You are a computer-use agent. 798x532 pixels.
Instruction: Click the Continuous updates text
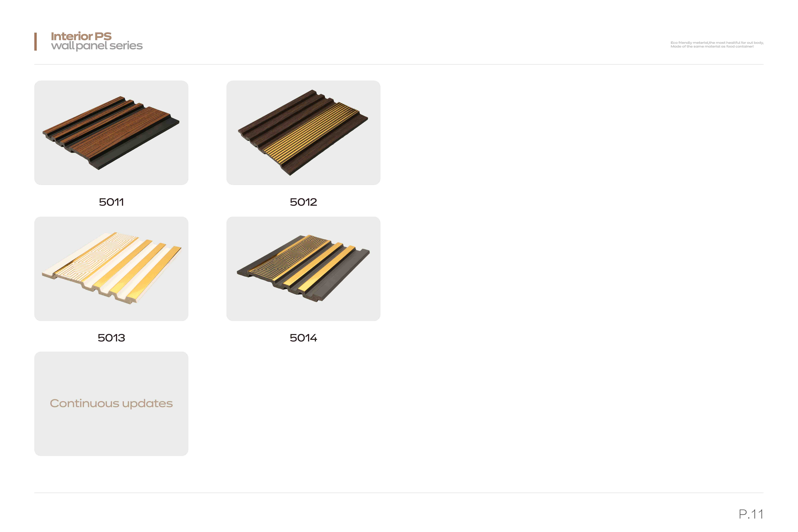(x=111, y=403)
